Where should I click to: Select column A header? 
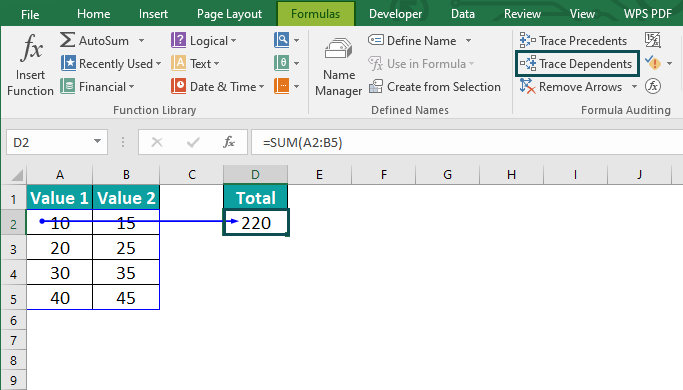pyautogui.click(x=60, y=175)
